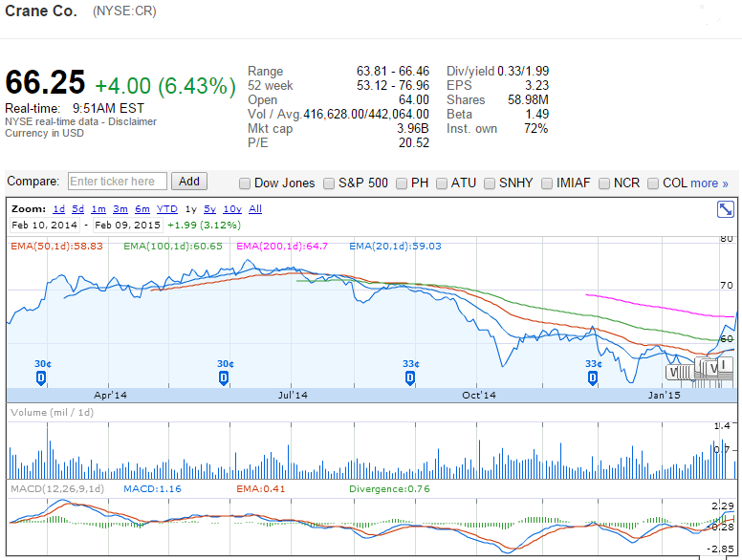Expand the chart to full screen
Screen dimensions: 742x560
pos(725,209)
